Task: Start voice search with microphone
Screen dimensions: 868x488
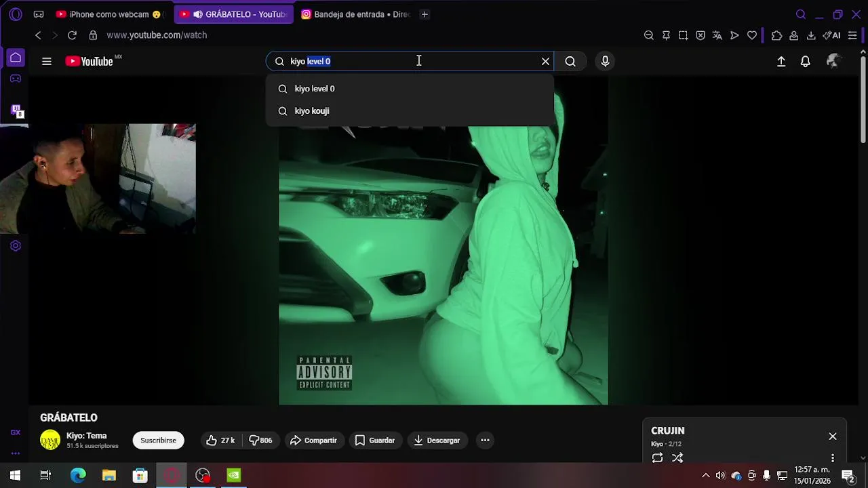Action: 605,61
